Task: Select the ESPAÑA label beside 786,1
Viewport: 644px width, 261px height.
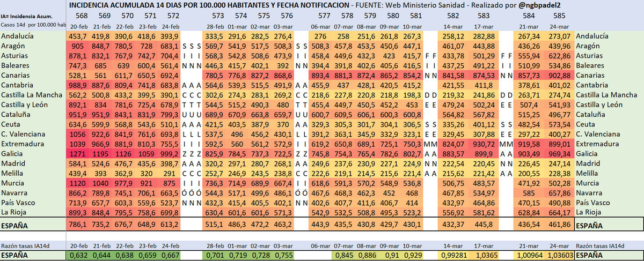Action: [14, 226]
